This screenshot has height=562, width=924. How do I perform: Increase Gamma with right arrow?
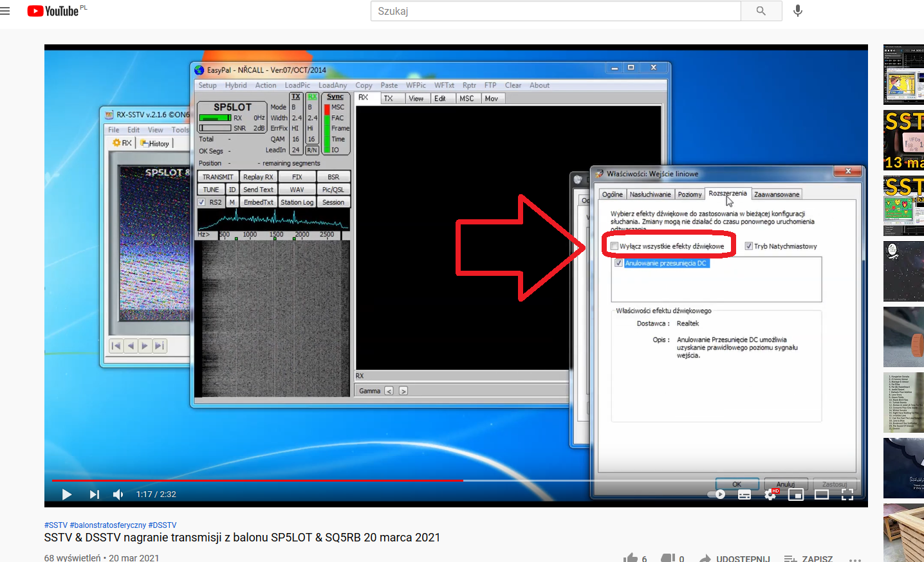(x=403, y=391)
